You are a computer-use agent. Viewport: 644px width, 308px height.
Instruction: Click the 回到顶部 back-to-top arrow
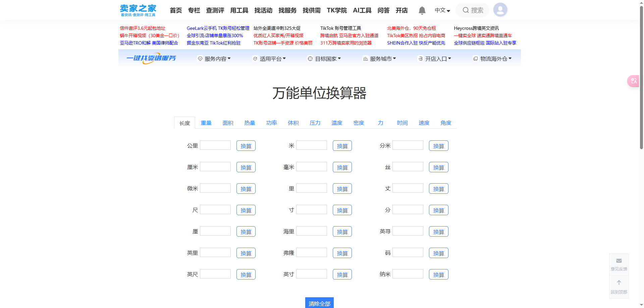[619, 282]
